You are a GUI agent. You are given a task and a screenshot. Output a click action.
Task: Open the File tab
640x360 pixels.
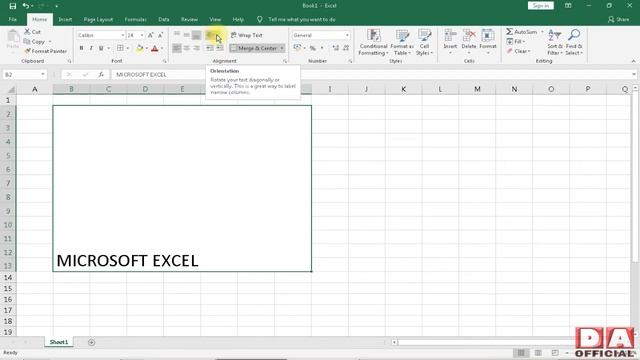13,20
